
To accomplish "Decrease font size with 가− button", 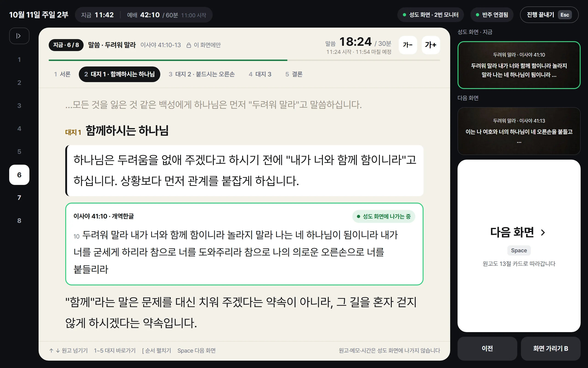I will tap(408, 45).
